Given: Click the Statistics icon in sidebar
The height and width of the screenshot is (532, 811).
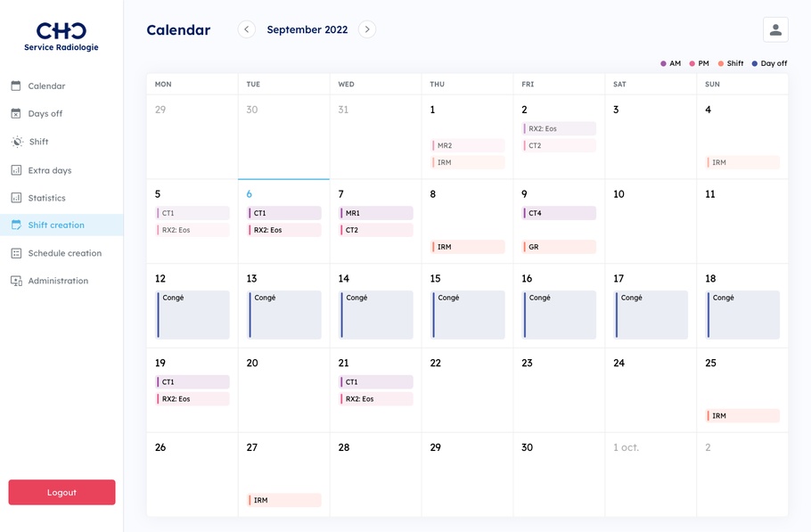Looking at the screenshot, I should click(x=16, y=198).
